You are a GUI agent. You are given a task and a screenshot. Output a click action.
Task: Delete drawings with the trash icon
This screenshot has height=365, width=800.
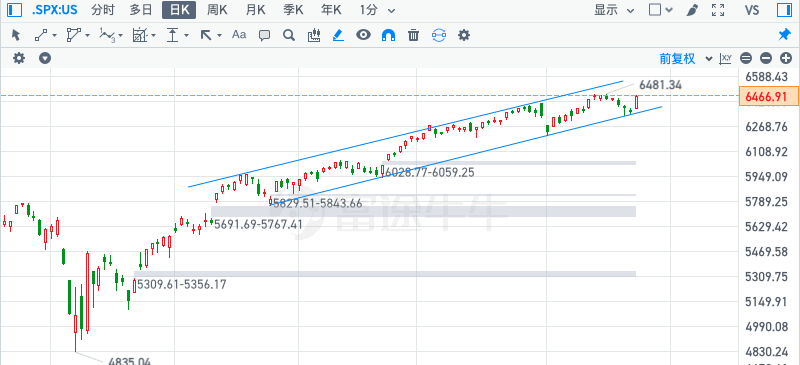pyautogui.click(x=414, y=35)
